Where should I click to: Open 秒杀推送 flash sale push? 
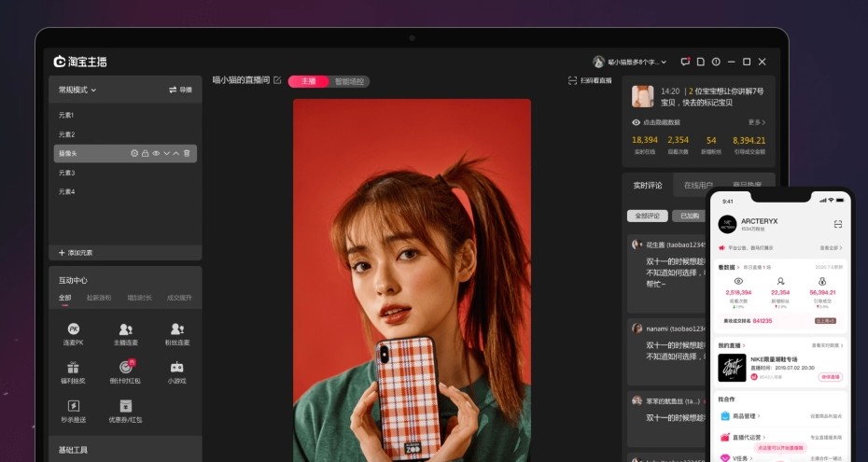(x=73, y=411)
